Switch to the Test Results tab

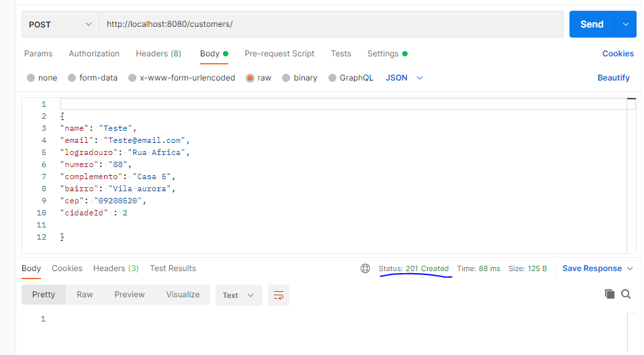click(173, 268)
